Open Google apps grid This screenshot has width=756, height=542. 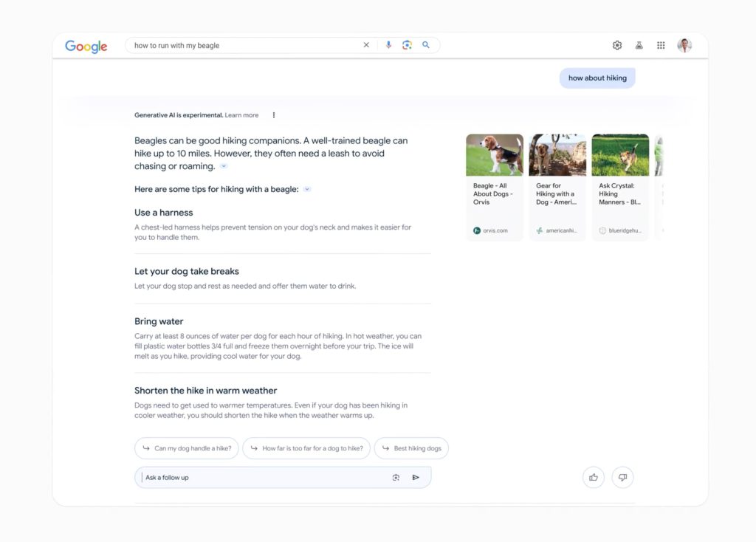point(661,46)
